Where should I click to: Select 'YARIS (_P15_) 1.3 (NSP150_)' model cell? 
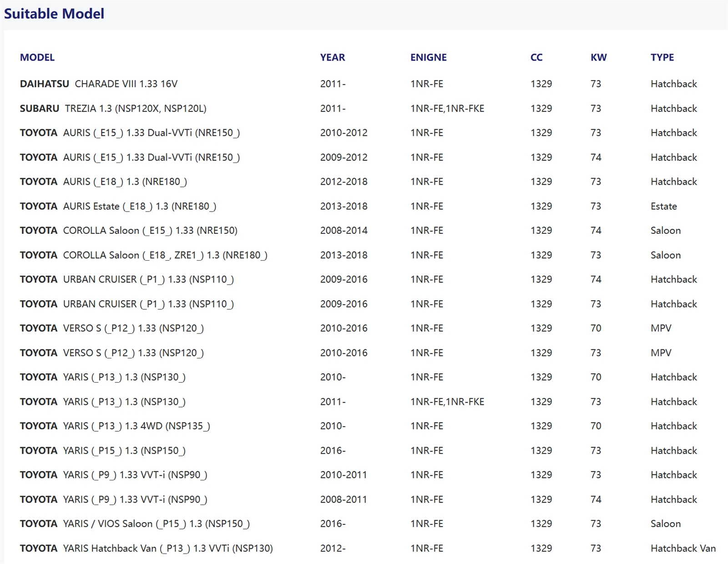click(103, 451)
